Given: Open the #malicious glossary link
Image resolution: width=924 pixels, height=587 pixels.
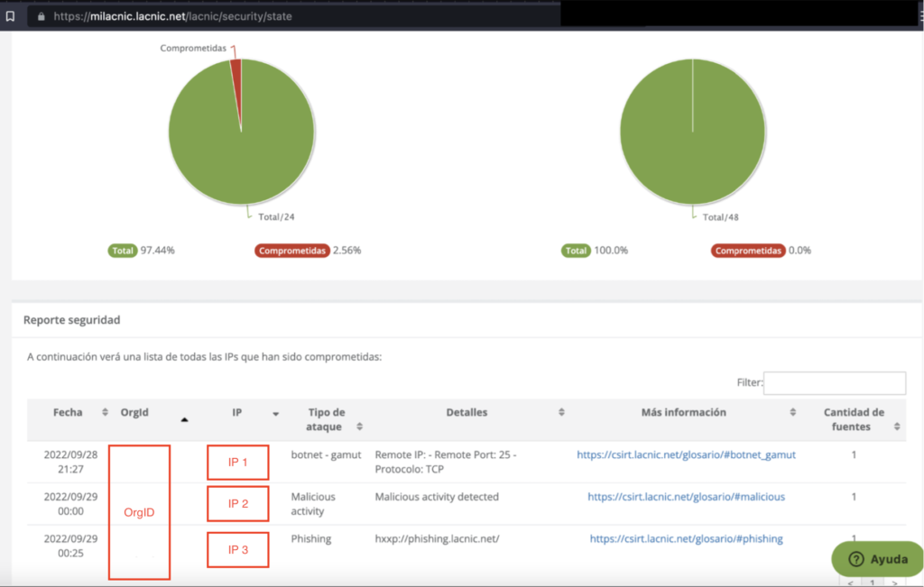Looking at the screenshot, I should tap(686, 497).
